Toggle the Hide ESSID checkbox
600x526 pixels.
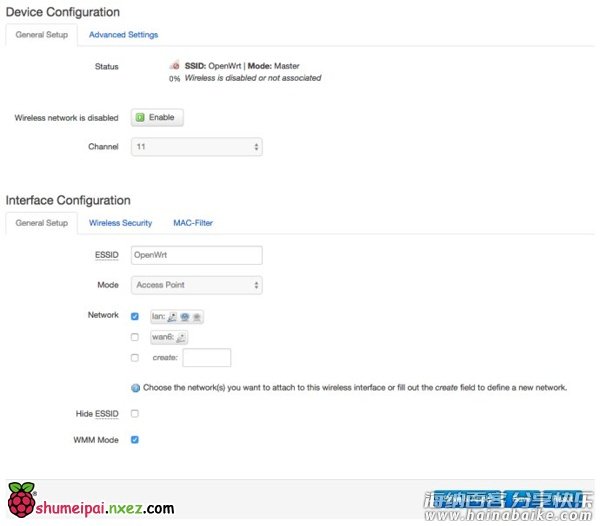135,414
